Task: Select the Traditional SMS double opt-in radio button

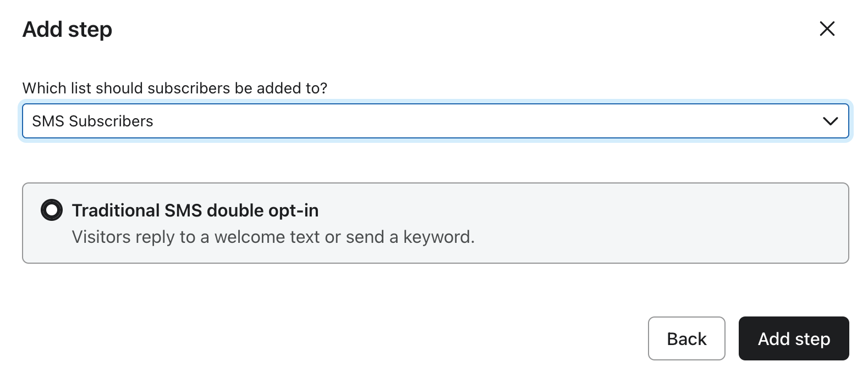Action: click(51, 210)
